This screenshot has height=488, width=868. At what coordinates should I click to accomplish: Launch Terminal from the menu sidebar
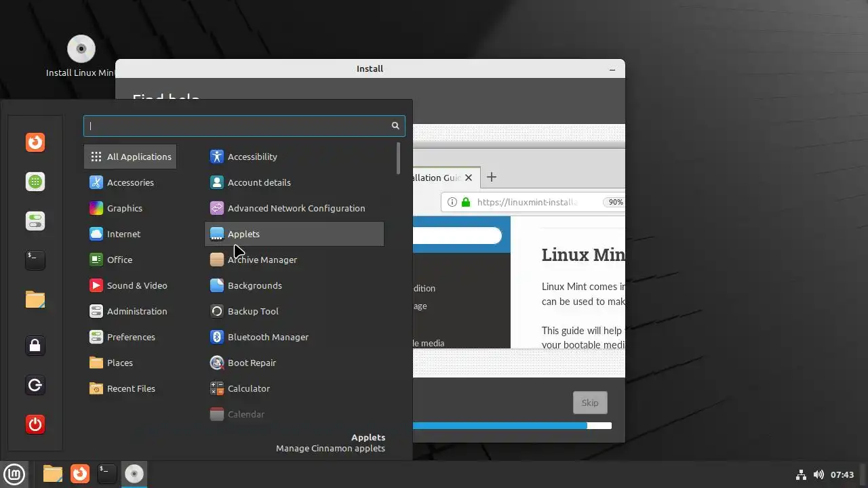click(x=35, y=259)
